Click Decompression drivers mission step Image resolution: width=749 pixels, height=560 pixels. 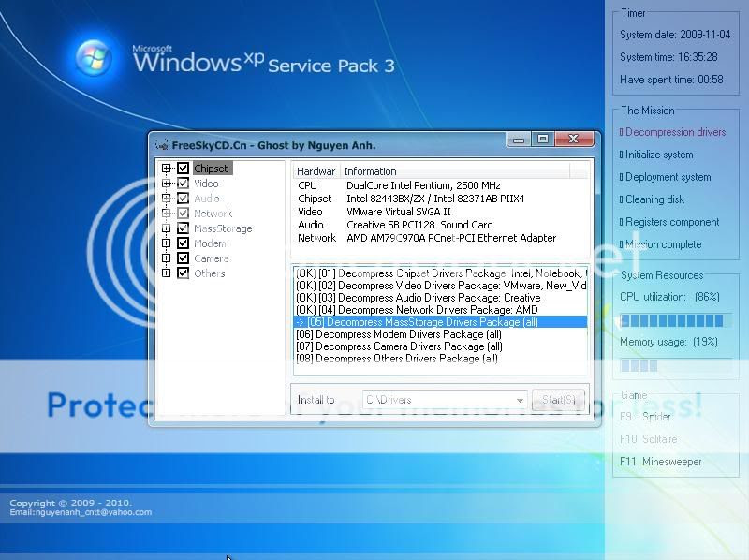click(x=672, y=132)
